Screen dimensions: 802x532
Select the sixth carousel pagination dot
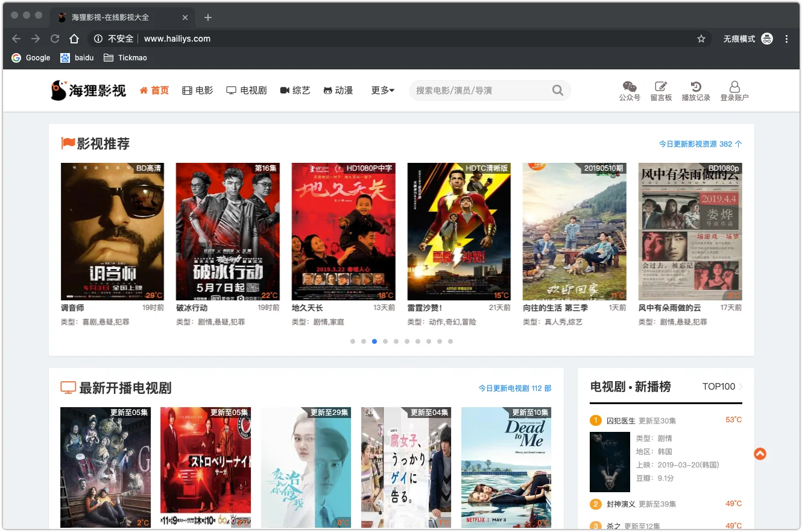407,341
